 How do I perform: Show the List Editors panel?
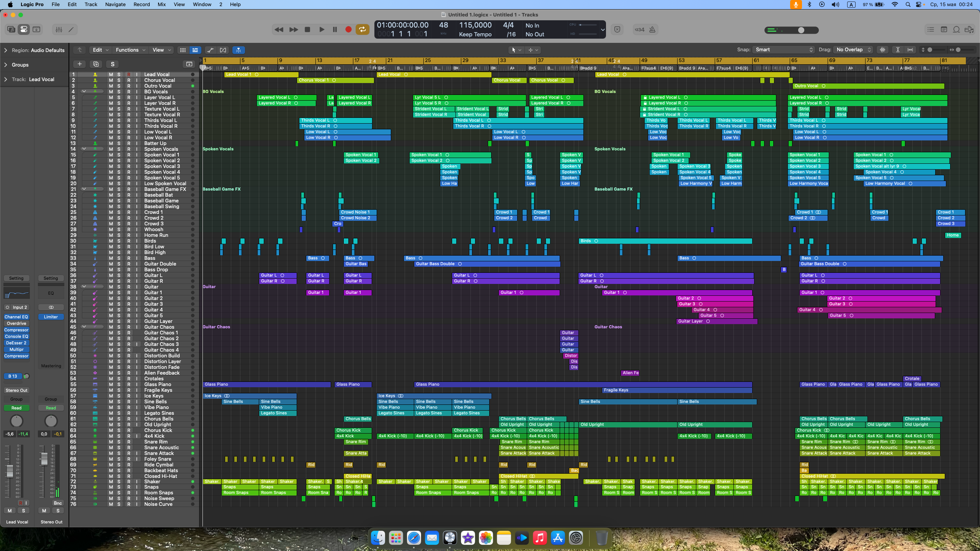click(x=931, y=29)
